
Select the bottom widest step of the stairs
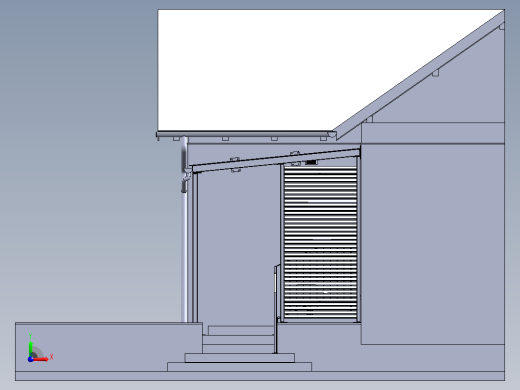tap(239, 367)
